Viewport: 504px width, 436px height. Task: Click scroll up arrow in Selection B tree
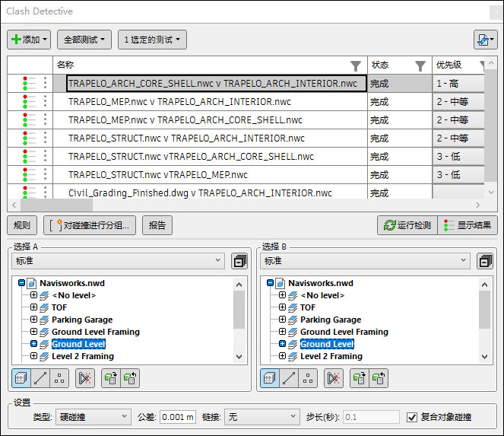pos(484,285)
